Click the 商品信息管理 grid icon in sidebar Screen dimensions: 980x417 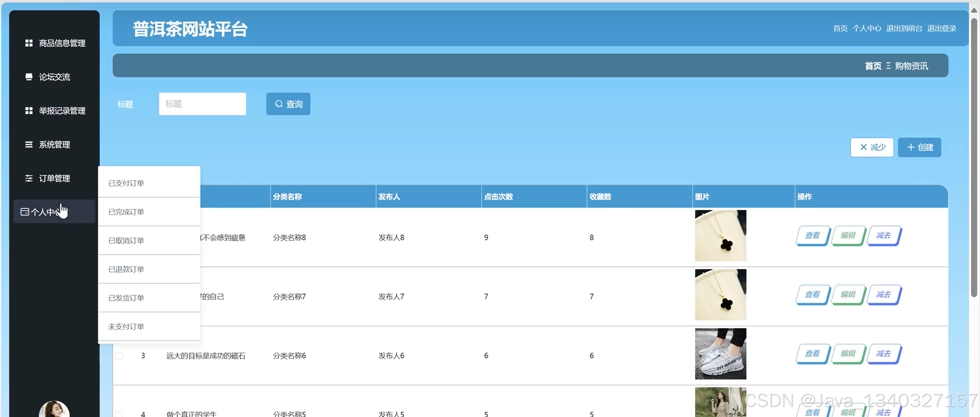pos(29,43)
